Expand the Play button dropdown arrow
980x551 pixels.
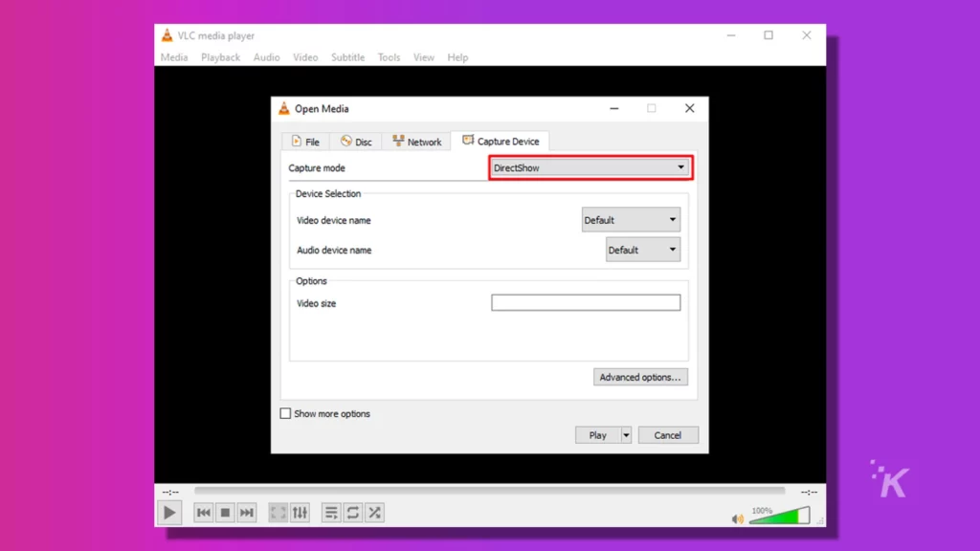tap(626, 435)
